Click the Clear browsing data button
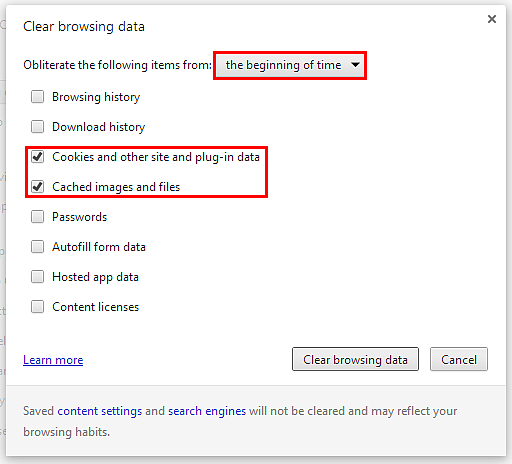 tap(355, 359)
